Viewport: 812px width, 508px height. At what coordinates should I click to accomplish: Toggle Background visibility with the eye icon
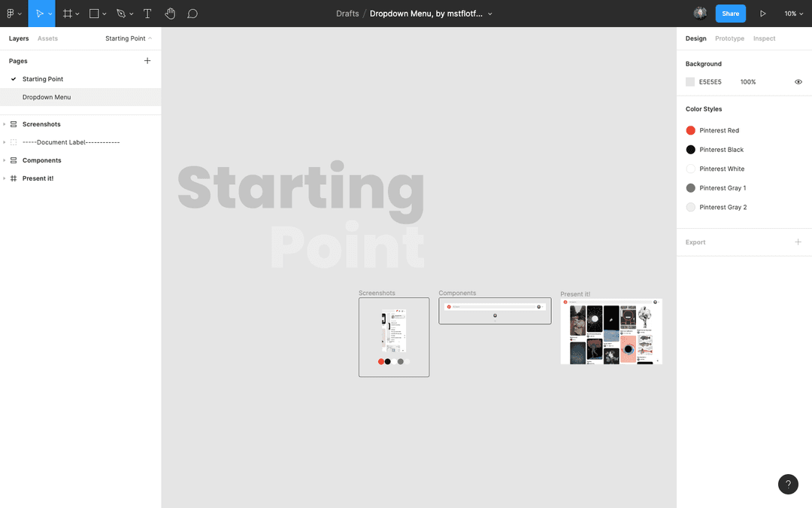pos(798,81)
